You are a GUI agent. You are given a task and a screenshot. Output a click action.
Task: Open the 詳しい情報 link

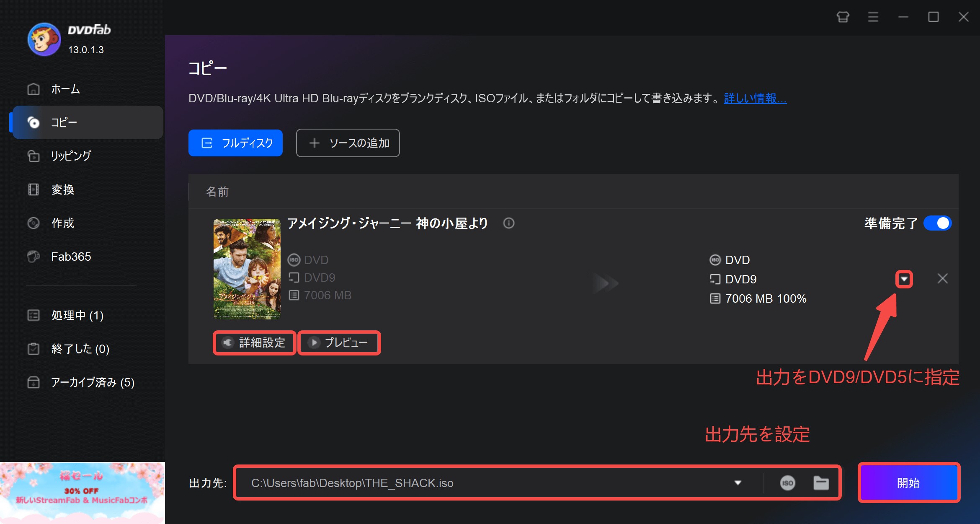coord(755,99)
